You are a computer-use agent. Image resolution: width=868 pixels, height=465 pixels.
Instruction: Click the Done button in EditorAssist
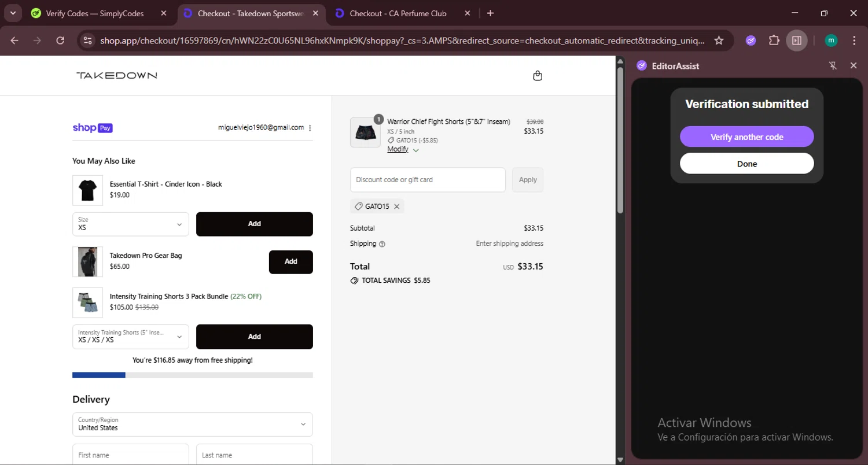pos(746,164)
